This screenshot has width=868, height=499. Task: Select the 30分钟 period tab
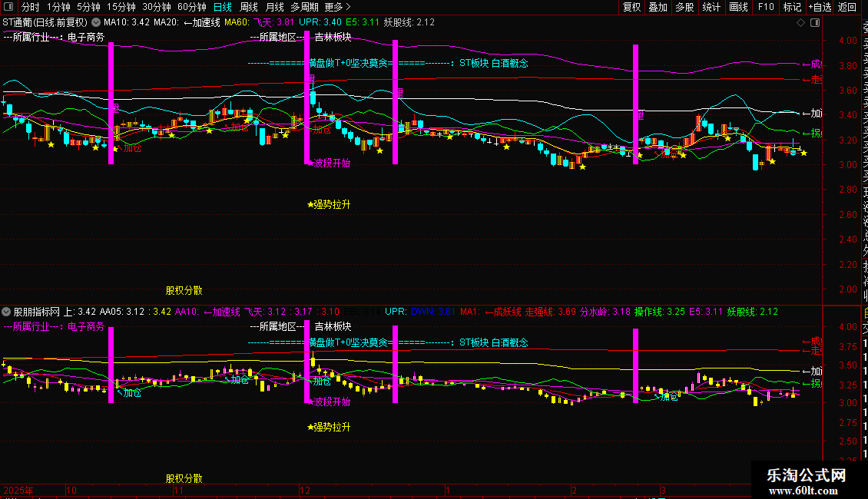[x=157, y=7]
